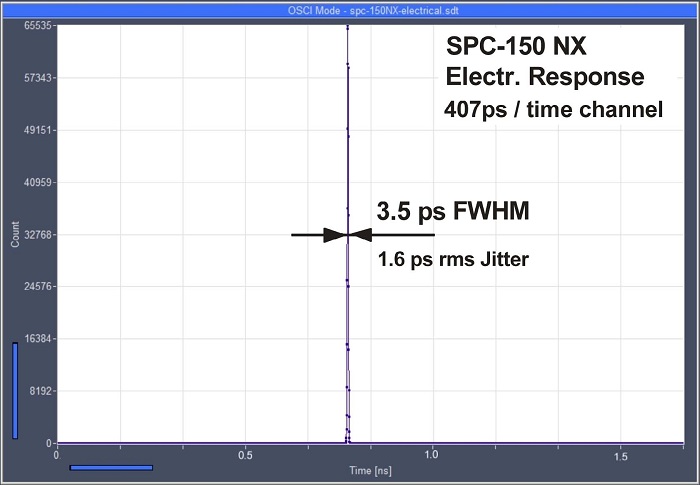Viewport: 700px width, 485px height.
Task: Click the 57343 count axis label
Action: pyautogui.click(x=38, y=78)
